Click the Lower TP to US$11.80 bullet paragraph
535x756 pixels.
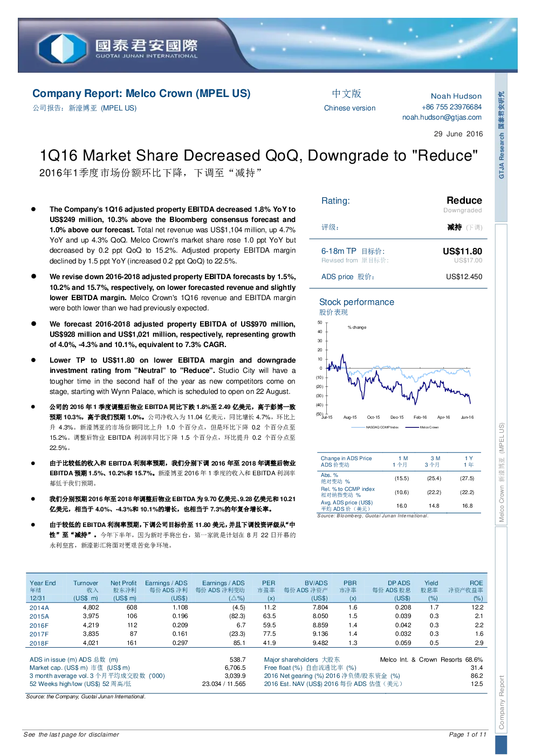173,376
